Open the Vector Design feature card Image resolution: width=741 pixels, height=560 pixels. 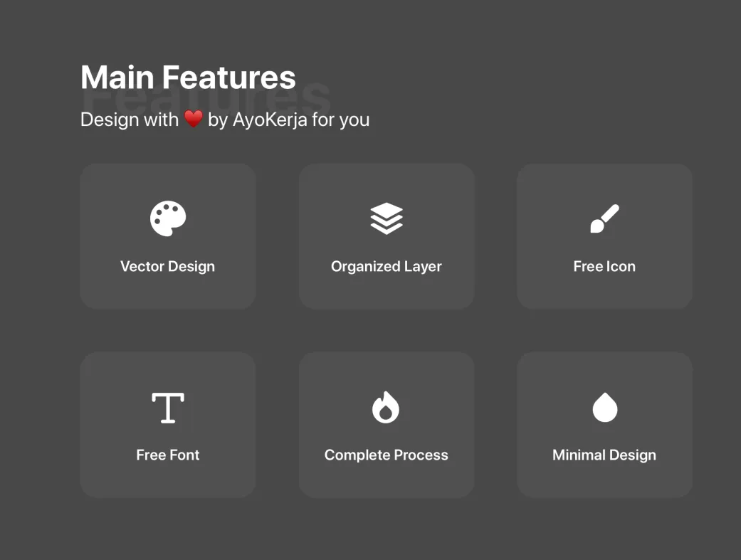tap(168, 236)
